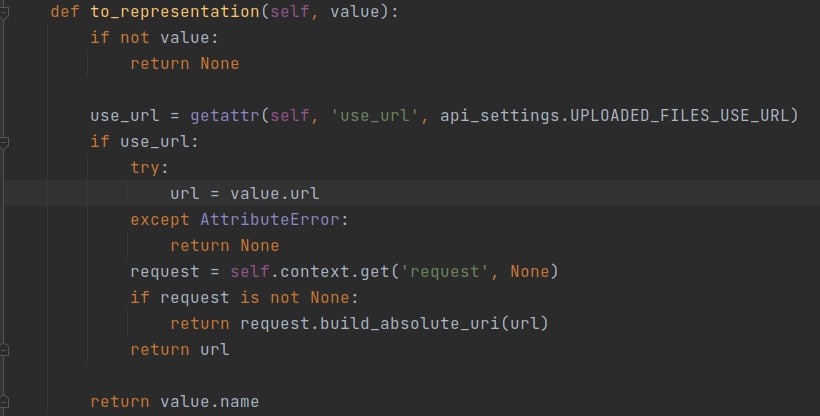Click 'UPLOADED_FILES_USE_URL' setting name
Image resolution: width=820 pixels, height=416 pixels.
tap(679, 116)
